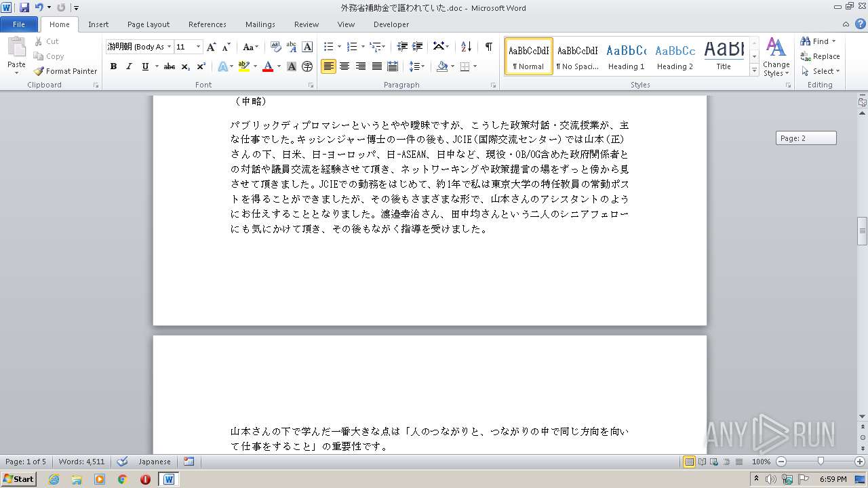Toggle Superscript formatting

(201, 66)
